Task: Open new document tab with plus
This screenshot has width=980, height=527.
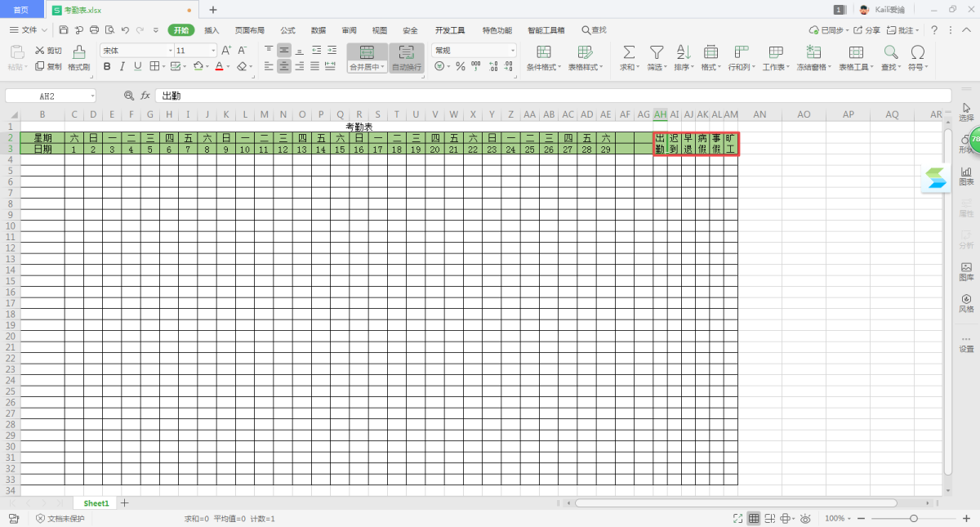Action: click(213, 10)
